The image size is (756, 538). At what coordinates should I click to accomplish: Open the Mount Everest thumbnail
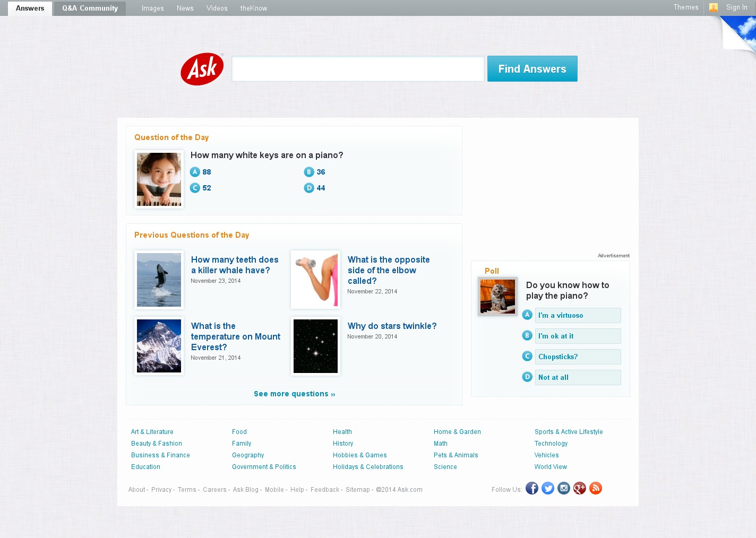[x=159, y=346]
